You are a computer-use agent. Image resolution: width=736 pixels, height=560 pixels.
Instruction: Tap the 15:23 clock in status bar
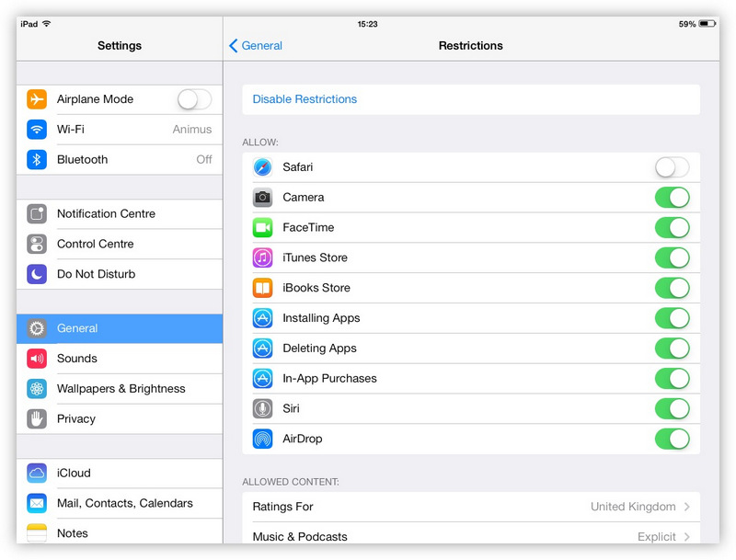pos(367,24)
